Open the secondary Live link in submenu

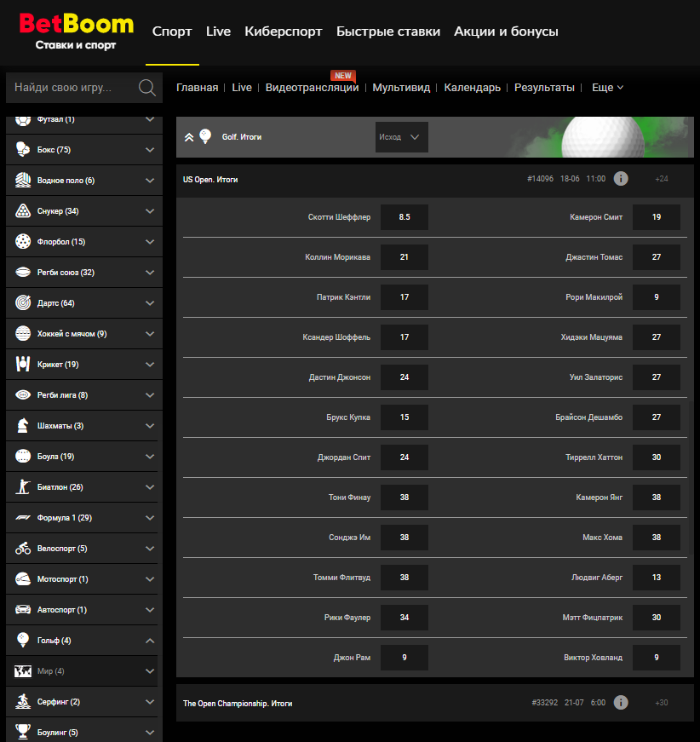(242, 88)
